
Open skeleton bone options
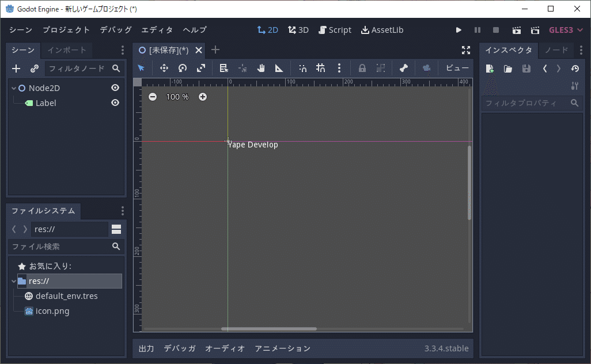[404, 68]
